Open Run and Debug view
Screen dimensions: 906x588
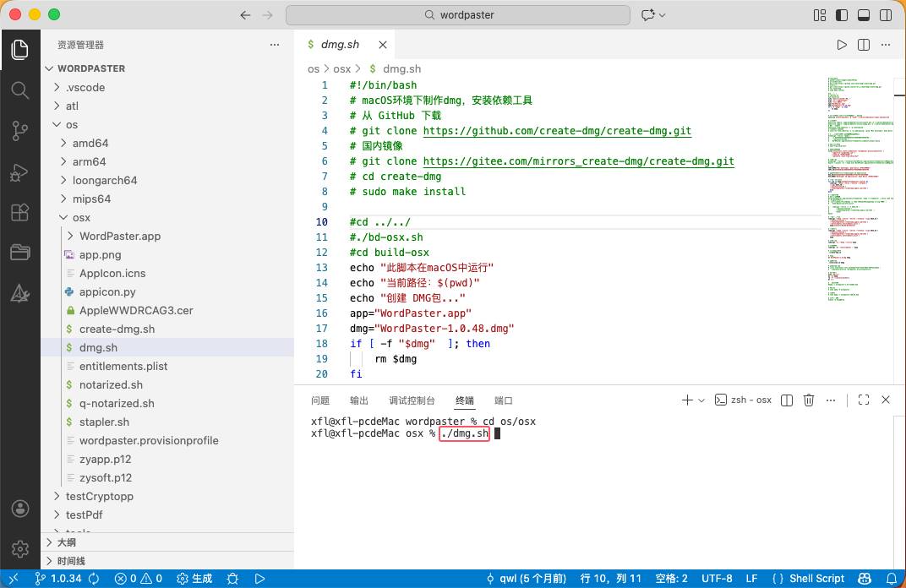(19, 172)
